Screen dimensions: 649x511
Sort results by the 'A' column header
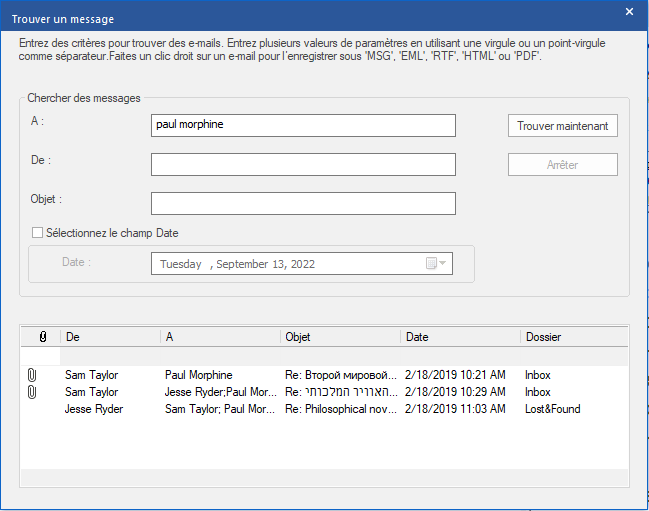pos(220,337)
